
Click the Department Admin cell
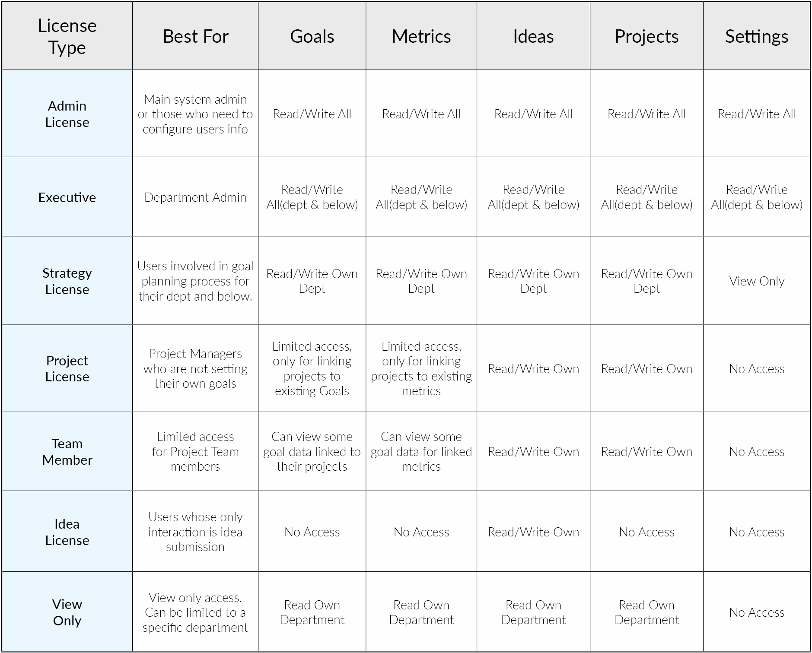pos(195,197)
